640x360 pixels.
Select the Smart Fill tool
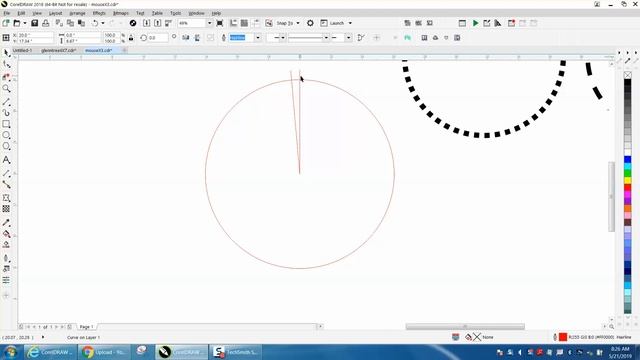tap(7, 245)
